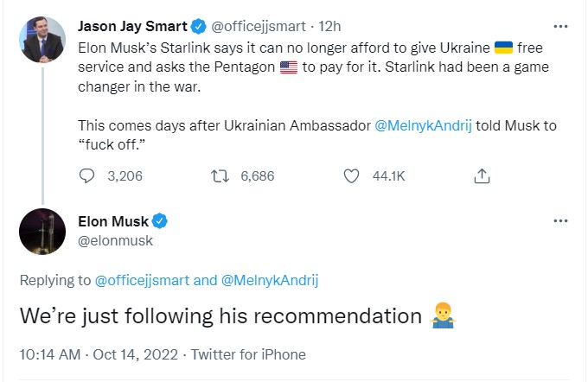
Task: Retweet Jason Jay Smart's tweet
Action: point(220,175)
